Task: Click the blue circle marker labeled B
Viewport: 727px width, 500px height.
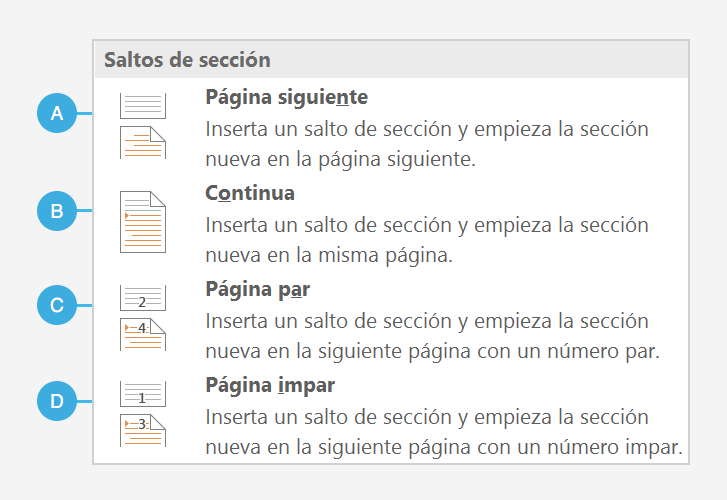Action: pos(57,211)
